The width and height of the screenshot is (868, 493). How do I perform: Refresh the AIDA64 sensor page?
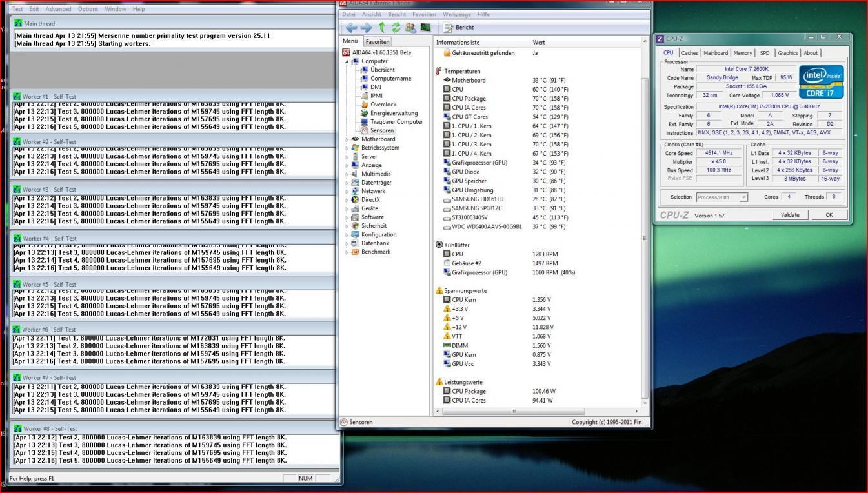(x=396, y=27)
